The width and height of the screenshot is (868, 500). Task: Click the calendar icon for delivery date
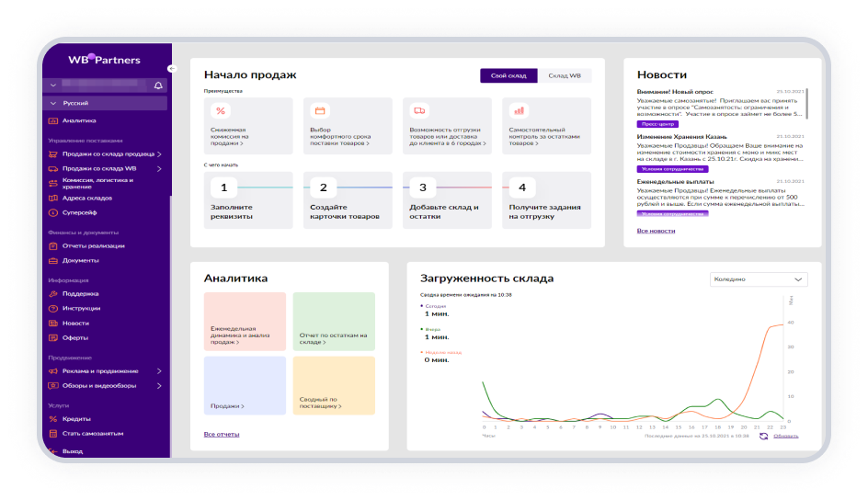click(320, 110)
